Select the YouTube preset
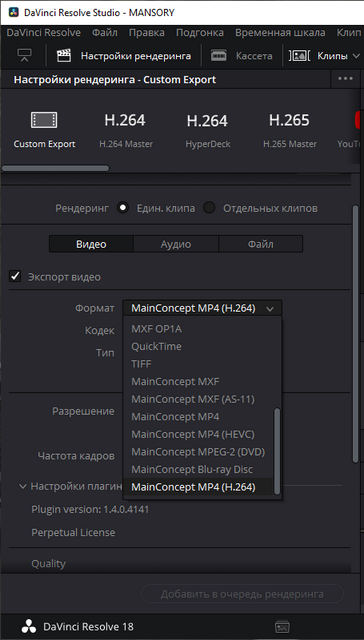The image size is (364, 640). point(350,129)
